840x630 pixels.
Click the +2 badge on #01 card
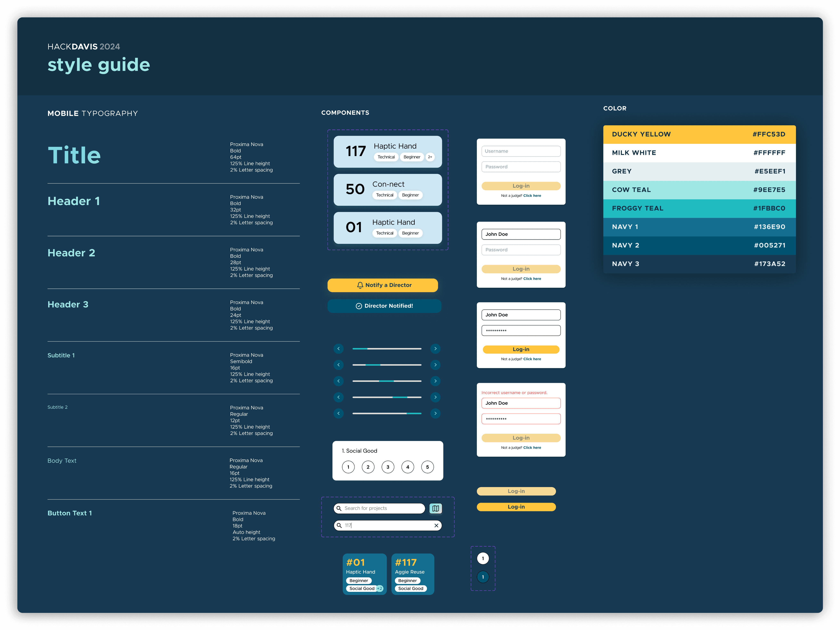tap(379, 588)
